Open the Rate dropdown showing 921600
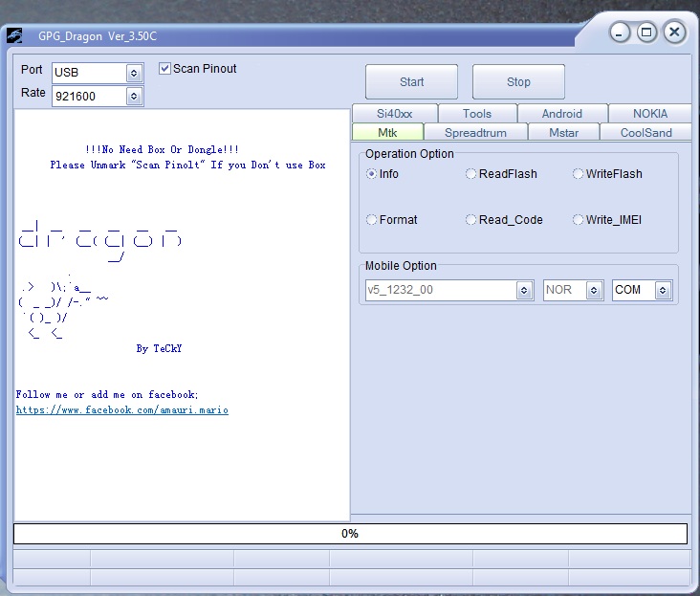The width and height of the screenshot is (700, 596). [134, 96]
